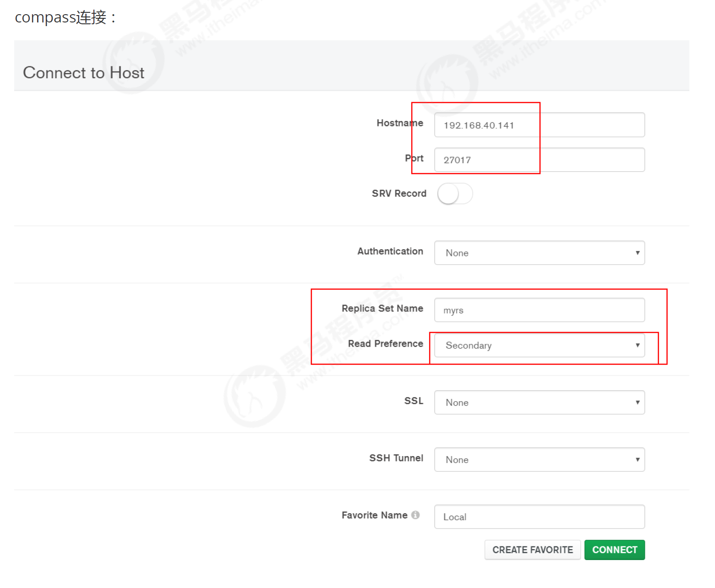Focus the Port field containing 27017
The height and width of the screenshot is (588, 715).
539,160
